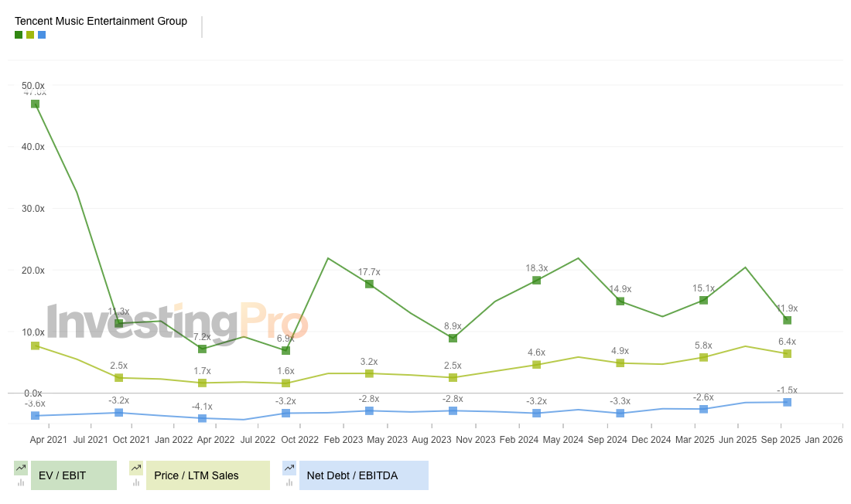This screenshot has height=504, width=851.
Task: Click the bar chart icon for EV / EBIT
Action: 21,483
